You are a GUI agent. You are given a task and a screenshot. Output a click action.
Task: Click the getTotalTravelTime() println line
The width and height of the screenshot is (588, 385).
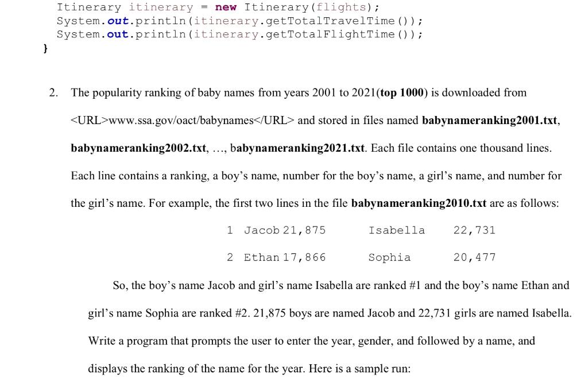click(x=239, y=21)
